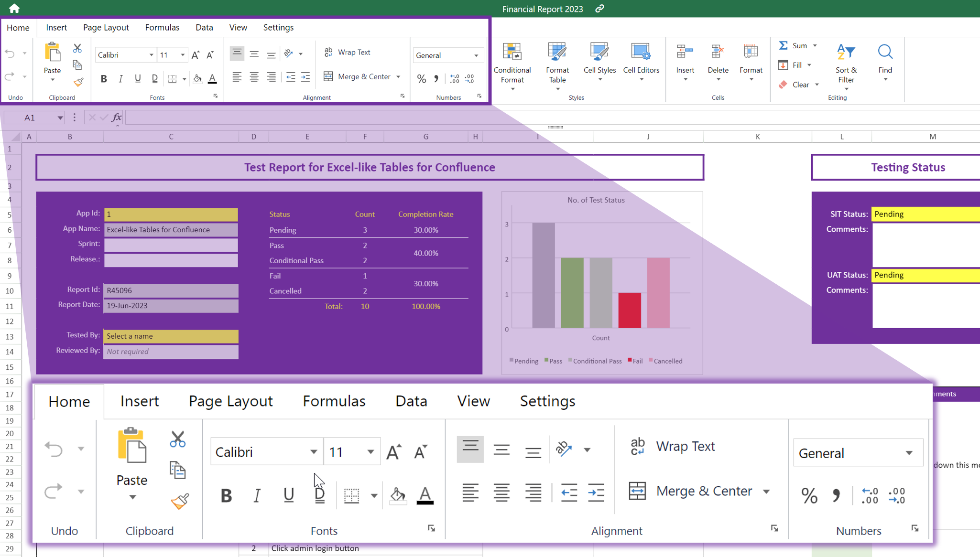Click the Sort & Filter icon

pos(846,53)
